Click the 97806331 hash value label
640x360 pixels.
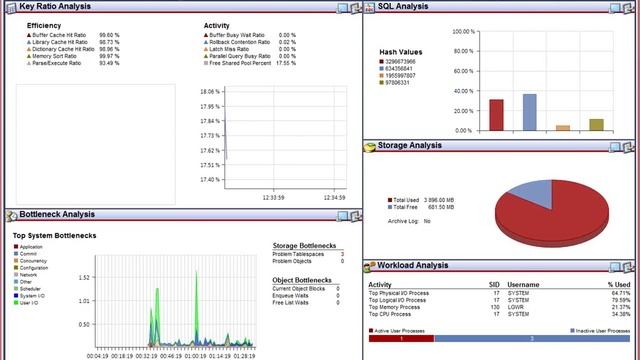point(397,82)
